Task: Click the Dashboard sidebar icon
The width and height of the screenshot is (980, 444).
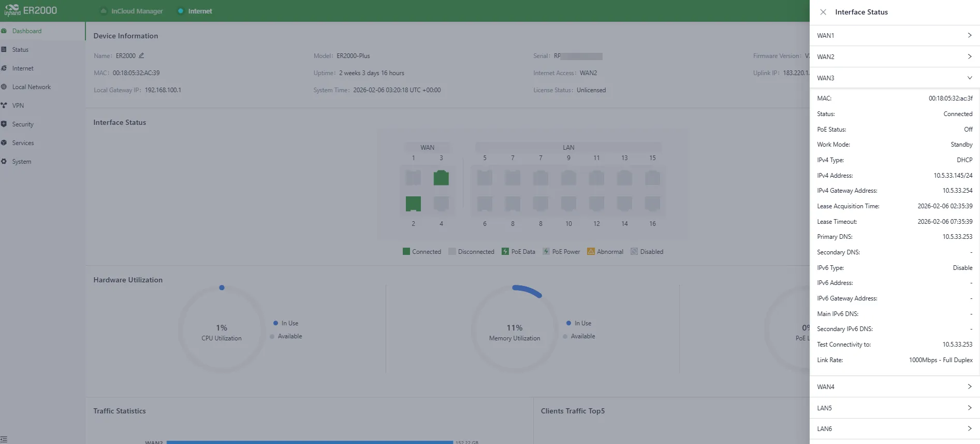Action: 4,31
